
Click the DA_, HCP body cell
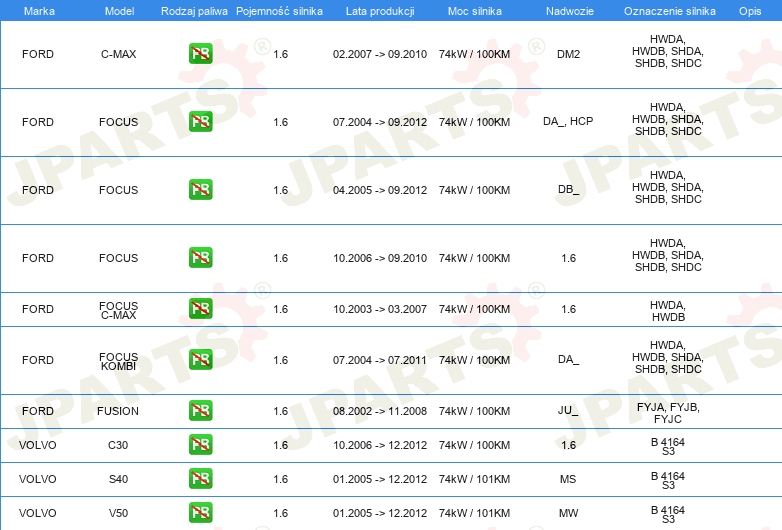tap(568, 121)
